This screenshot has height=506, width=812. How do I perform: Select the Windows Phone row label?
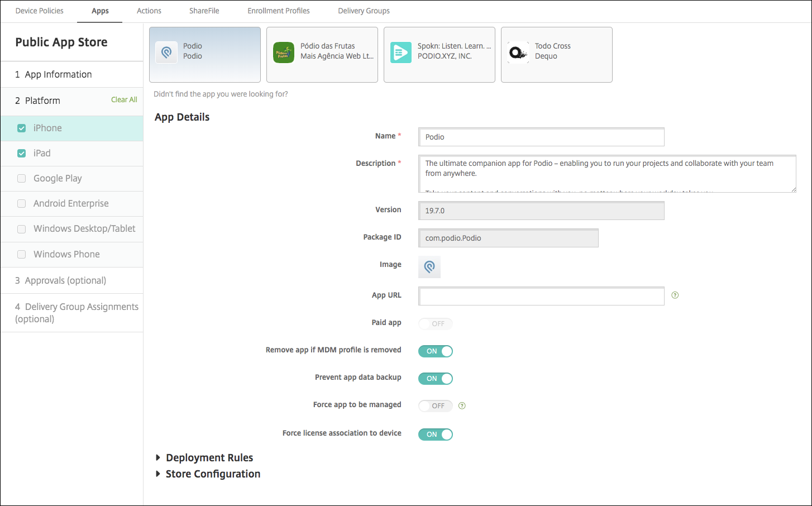click(x=66, y=255)
